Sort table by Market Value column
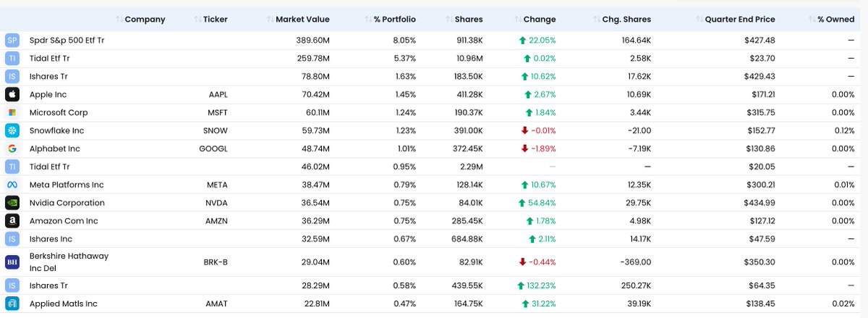The image size is (868, 318). point(298,20)
